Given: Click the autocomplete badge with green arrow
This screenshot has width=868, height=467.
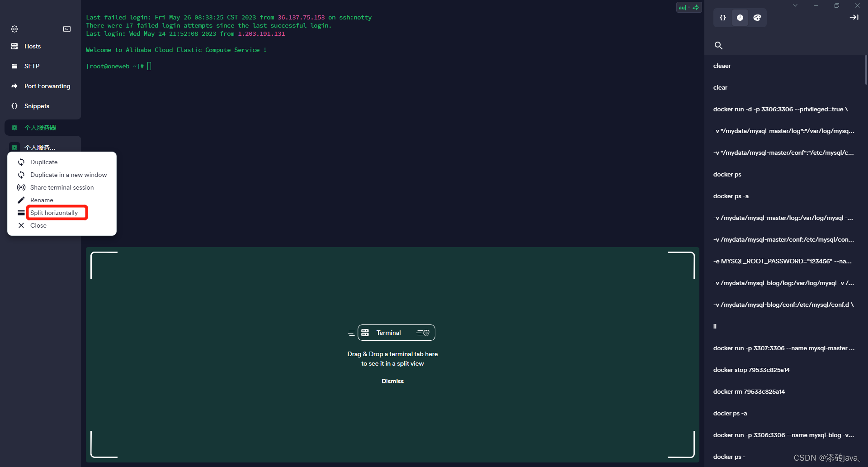Looking at the screenshot, I should [x=688, y=8].
